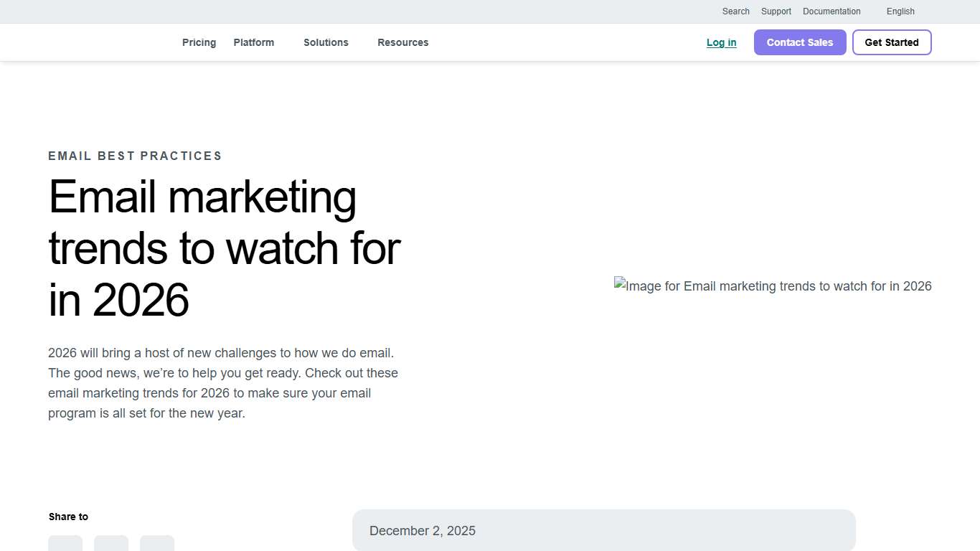This screenshot has height=551, width=980.
Task: Log in to your account
Action: (721, 42)
